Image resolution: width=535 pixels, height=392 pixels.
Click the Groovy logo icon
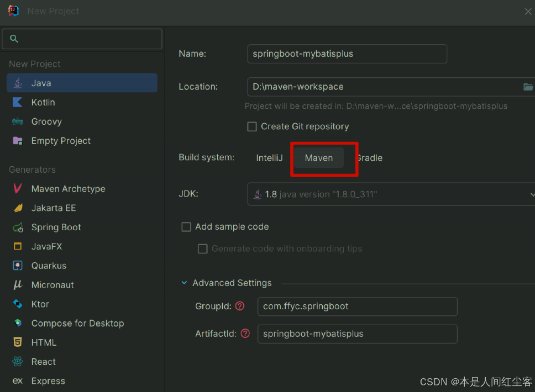pos(17,121)
